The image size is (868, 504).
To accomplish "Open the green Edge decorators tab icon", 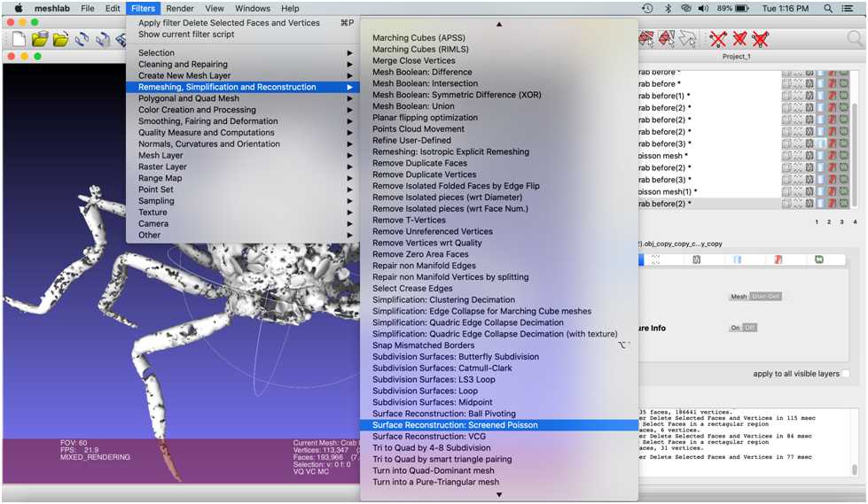I will click(819, 260).
